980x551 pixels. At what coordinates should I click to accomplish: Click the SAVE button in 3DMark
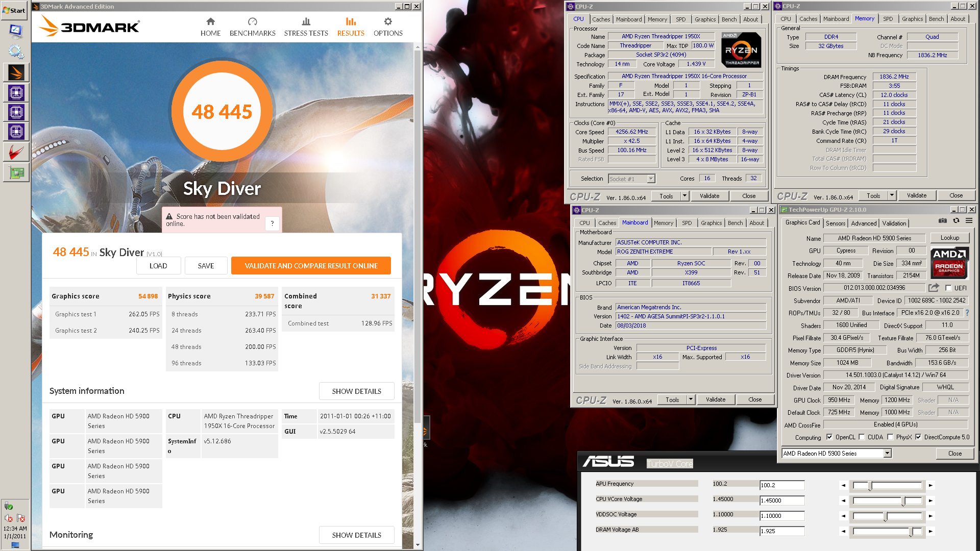pyautogui.click(x=206, y=266)
